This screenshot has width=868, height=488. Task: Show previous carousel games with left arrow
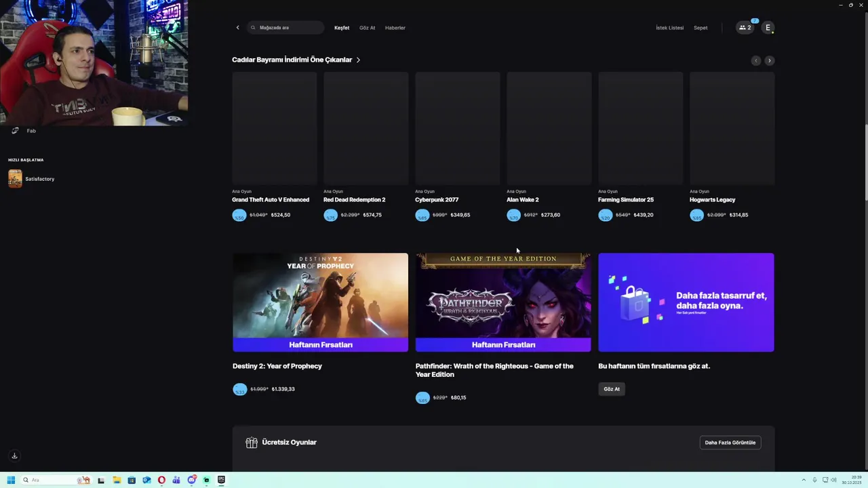756,60
